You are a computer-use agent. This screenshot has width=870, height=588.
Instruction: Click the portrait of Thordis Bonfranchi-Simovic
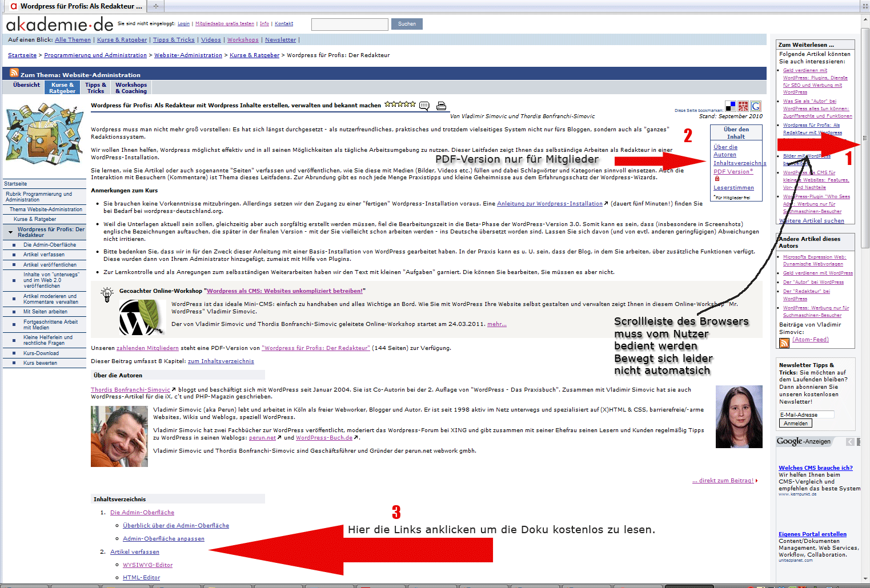[739, 417]
